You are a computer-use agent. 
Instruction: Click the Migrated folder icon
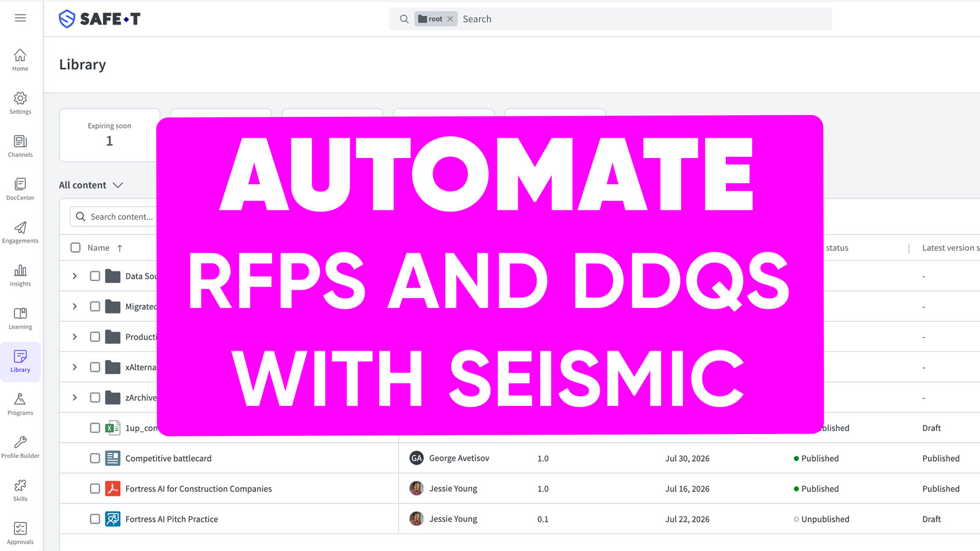113,306
